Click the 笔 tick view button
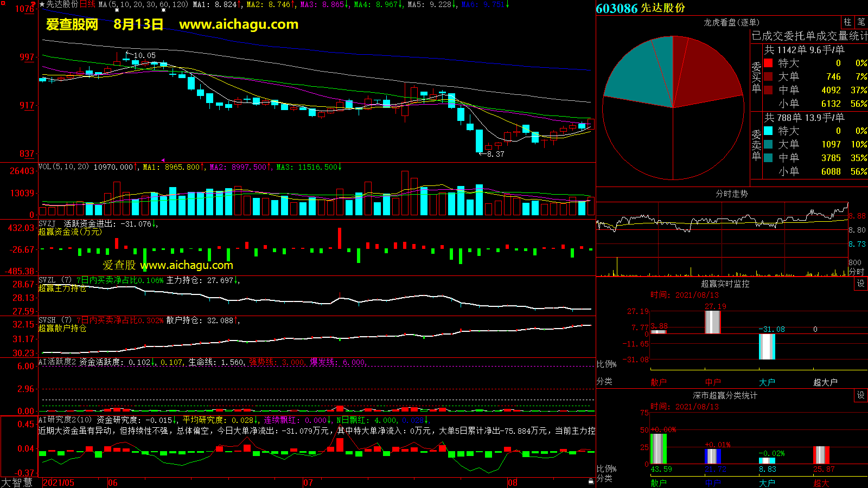This screenshot has height=488, width=868. point(861,22)
